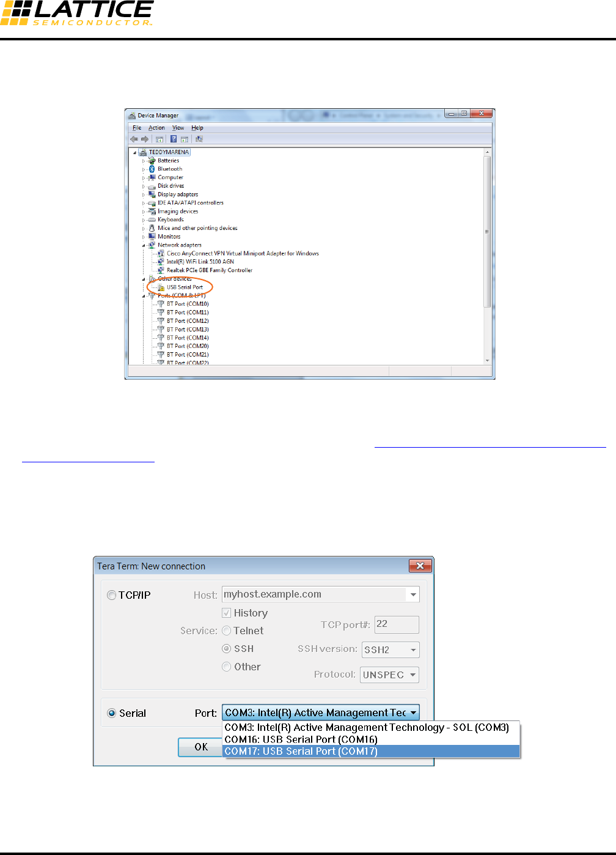Viewport: 616px width, 855px height.
Task: Click the TEDDYMARENA computer icon
Action: [143, 152]
